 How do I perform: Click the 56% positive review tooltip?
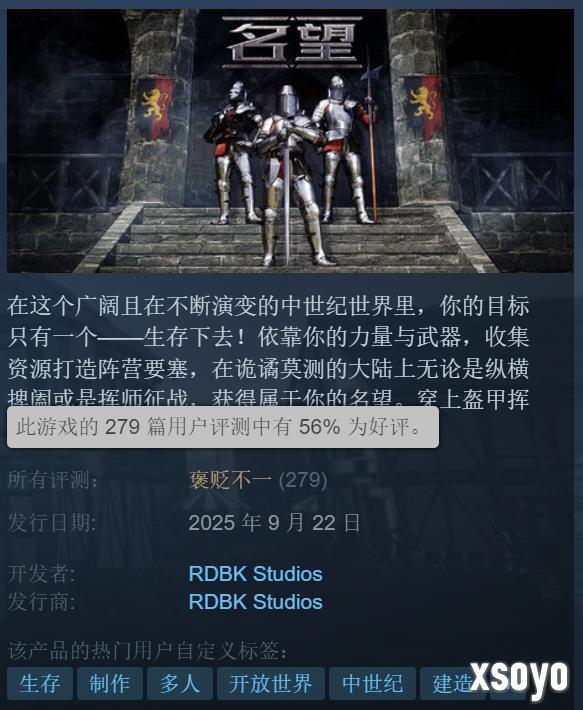click(x=223, y=427)
